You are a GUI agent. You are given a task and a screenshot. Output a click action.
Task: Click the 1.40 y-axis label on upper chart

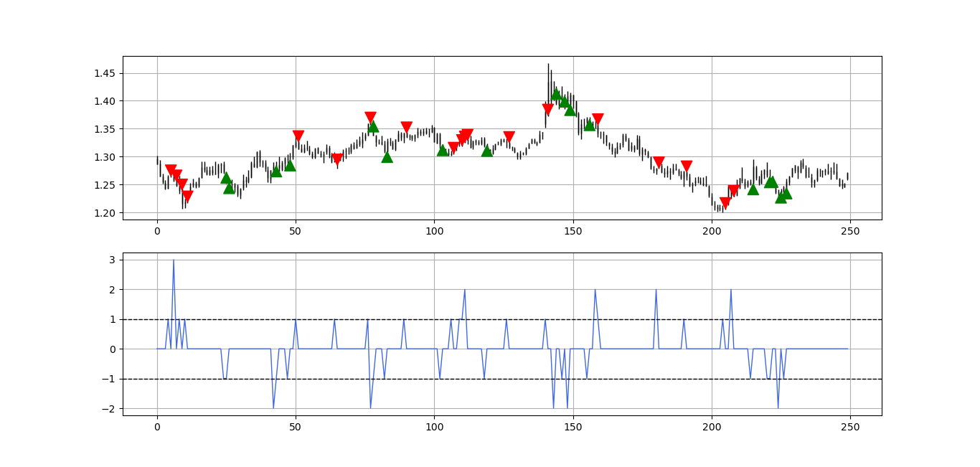tap(106, 101)
